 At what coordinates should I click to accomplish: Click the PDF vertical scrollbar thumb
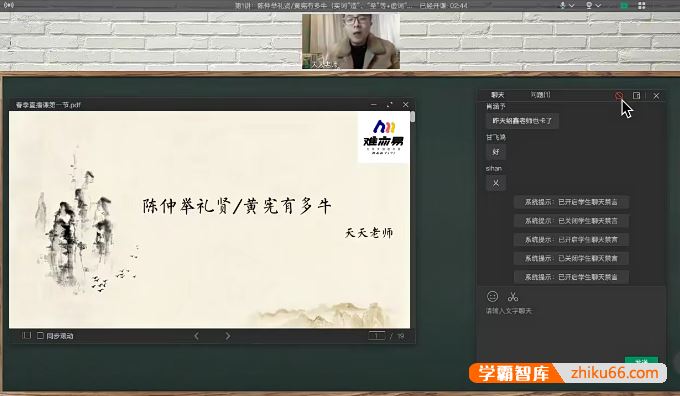tap(413, 117)
